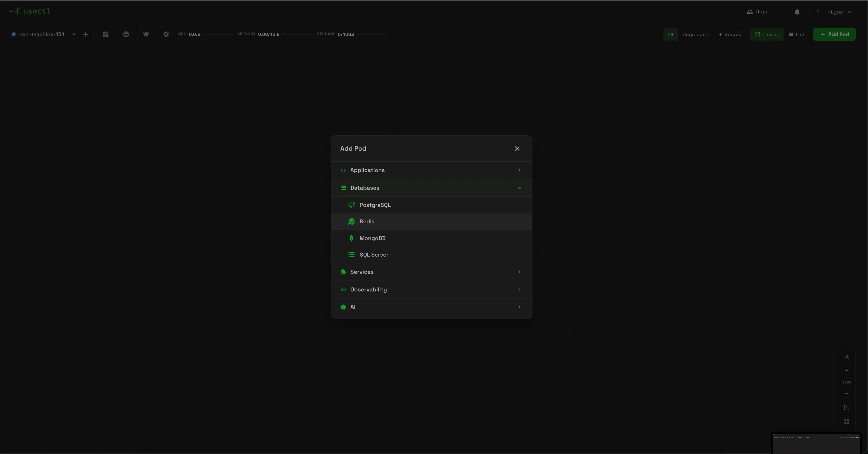Click the Storage usage bar
Image resolution: width=868 pixels, height=454 pixels.
tap(372, 34)
